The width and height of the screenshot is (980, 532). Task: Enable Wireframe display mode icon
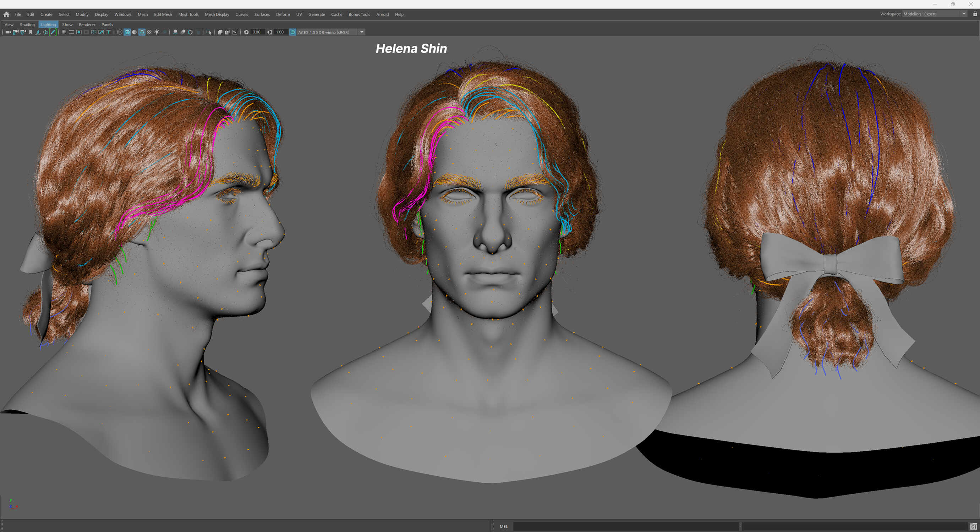tap(120, 32)
